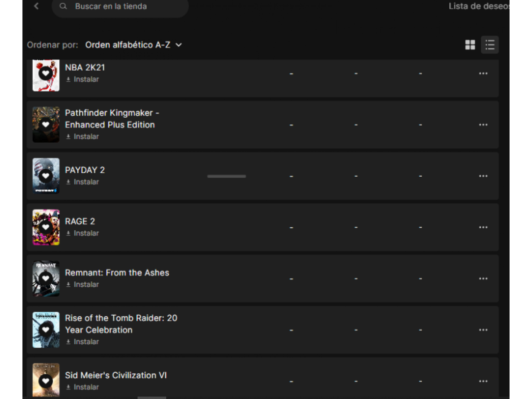The height and width of the screenshot is (399, 532).
Task: Install Sid Meier's Civilization VI
Action: (82, 387)
